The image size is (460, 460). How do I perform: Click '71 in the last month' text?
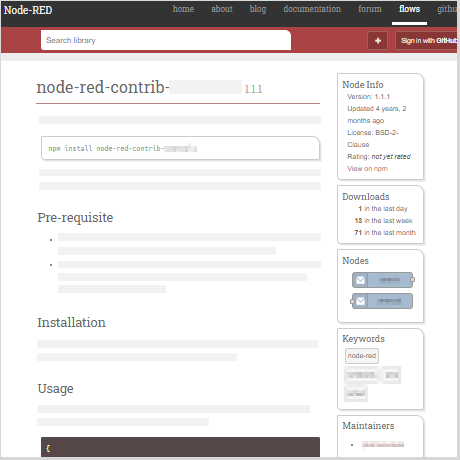point(385,233)
